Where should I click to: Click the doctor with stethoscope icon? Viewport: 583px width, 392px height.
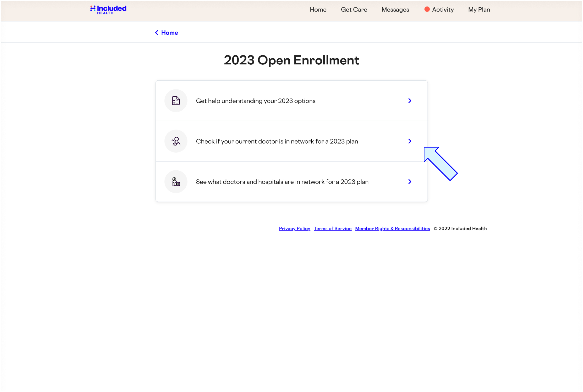(176, 141)
